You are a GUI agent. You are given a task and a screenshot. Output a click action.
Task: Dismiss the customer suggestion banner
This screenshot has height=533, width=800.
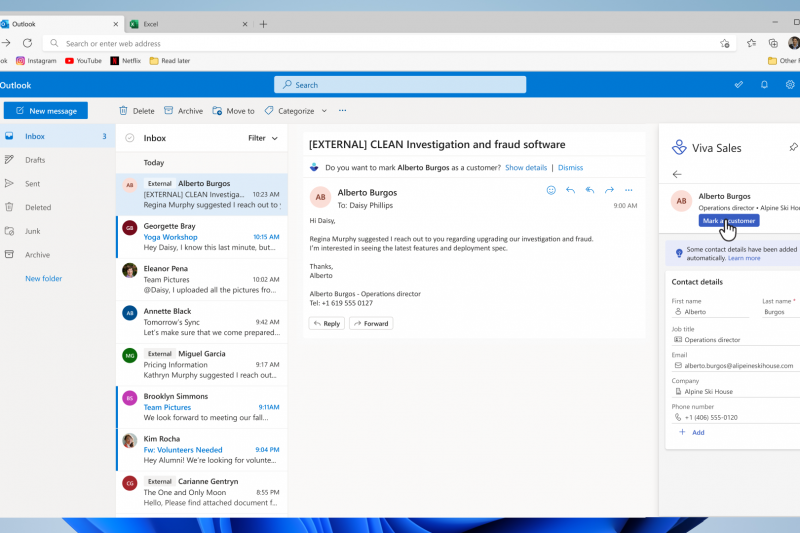[x=570, y=167]
